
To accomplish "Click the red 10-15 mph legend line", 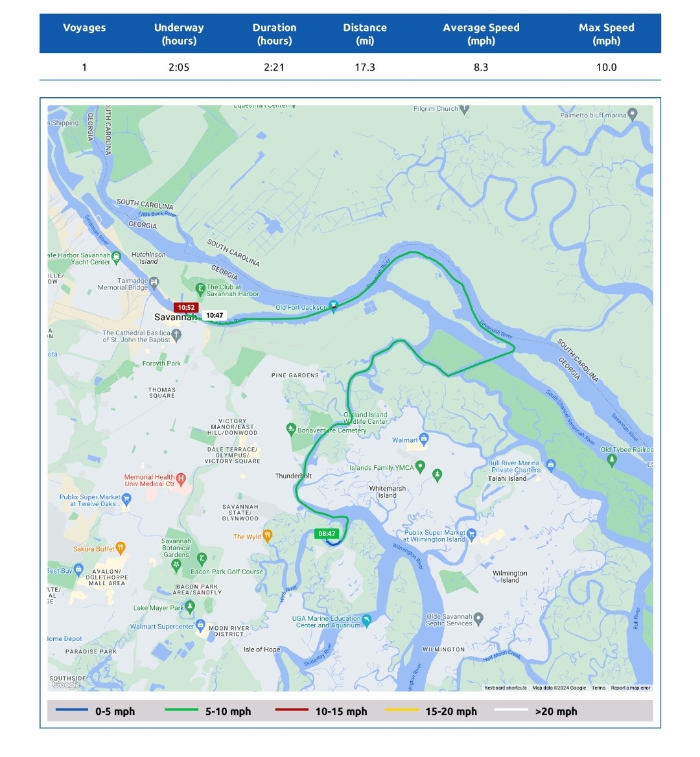I will [x=292, y=710].
